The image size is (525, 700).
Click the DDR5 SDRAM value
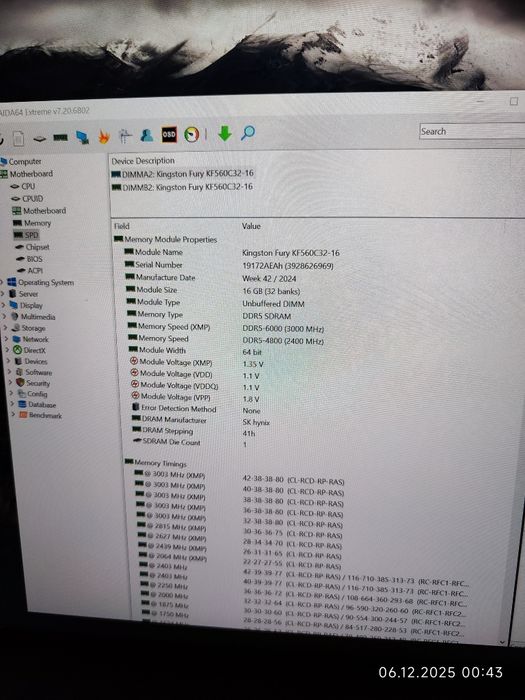tap(267, 316)
